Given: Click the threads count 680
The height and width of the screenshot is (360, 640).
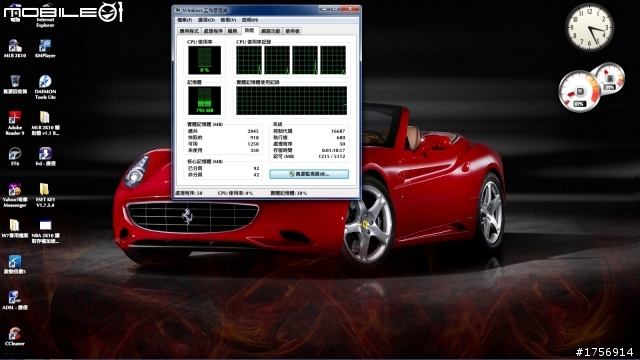Looking at the screenshot, I should 341,138.
